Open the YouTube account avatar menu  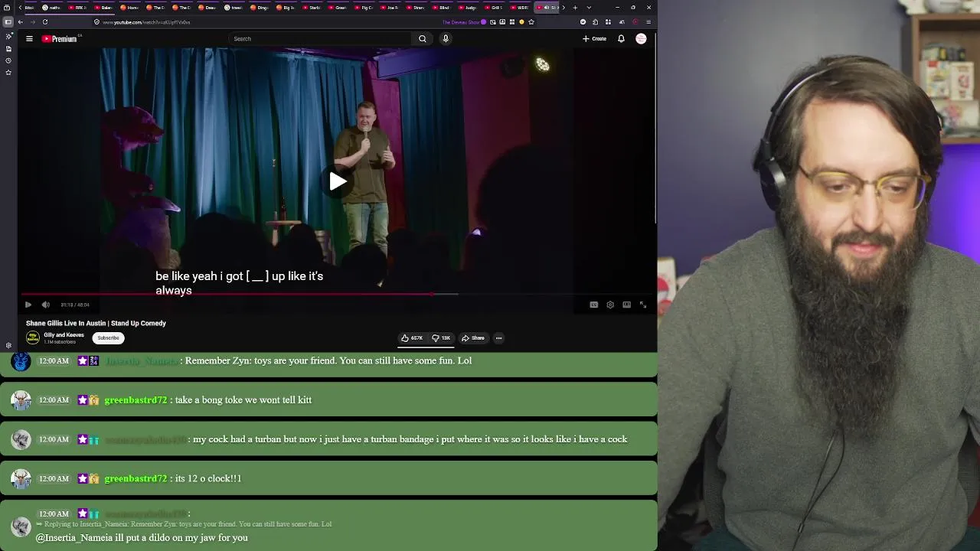pyautogui.click(x=641, y=38)
